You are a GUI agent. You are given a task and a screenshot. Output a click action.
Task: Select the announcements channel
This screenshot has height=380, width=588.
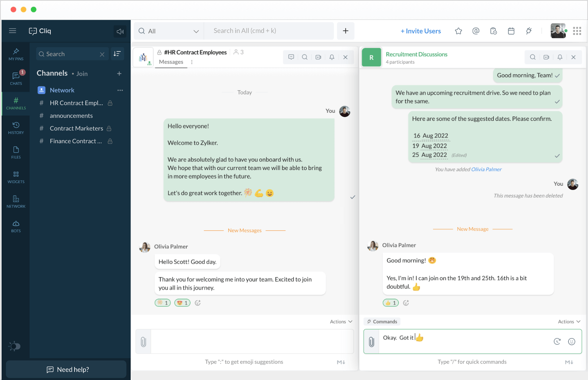click(x=71, y=116)
